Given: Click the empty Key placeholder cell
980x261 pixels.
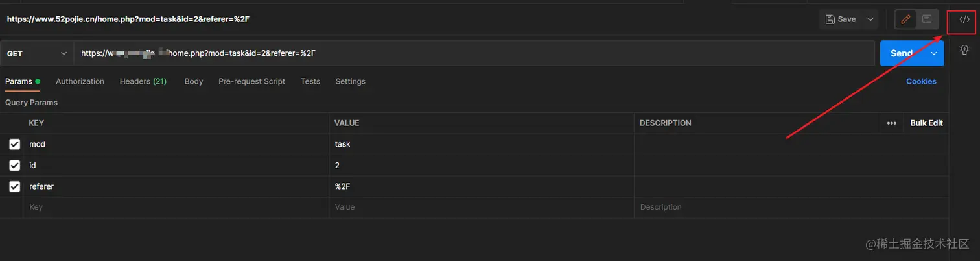Looking at the screenshot, I should (x=176, y=207).
